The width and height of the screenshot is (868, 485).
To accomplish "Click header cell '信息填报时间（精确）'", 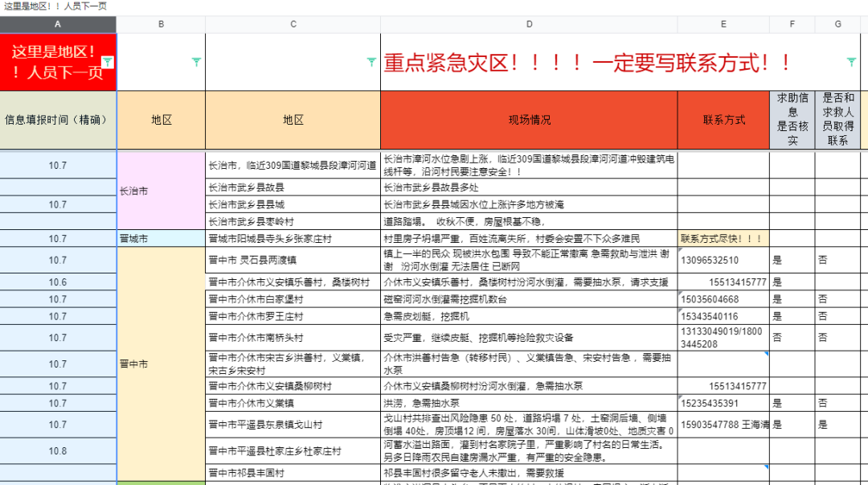I will click(x=58, y=120).
